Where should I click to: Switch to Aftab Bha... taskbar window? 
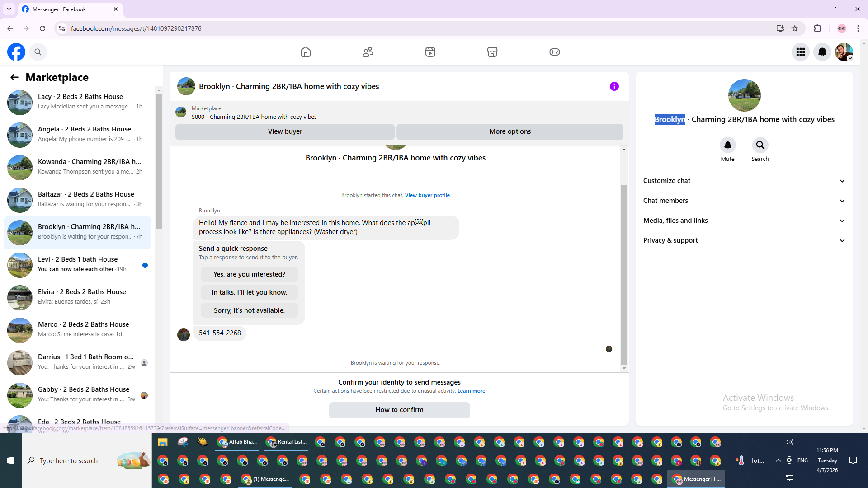[237, 442]
